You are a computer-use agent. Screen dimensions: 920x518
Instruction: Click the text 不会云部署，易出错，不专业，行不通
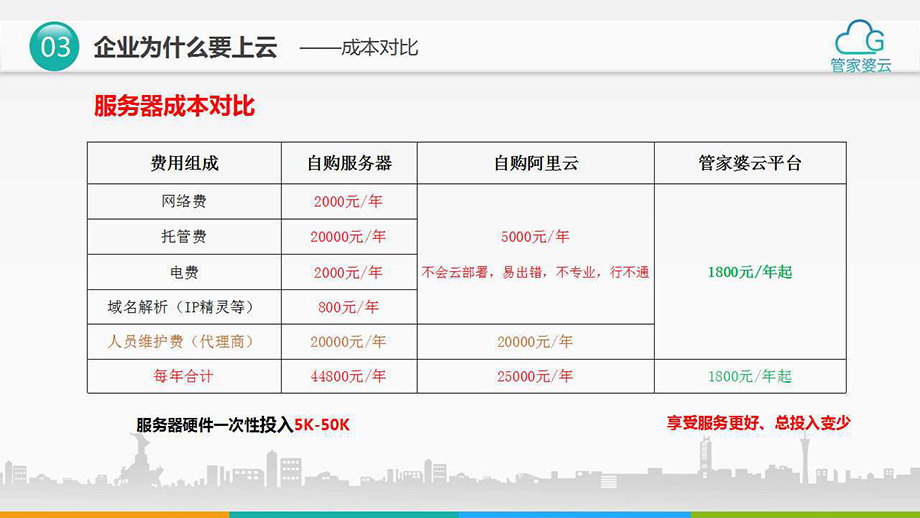tap(536, 272)
